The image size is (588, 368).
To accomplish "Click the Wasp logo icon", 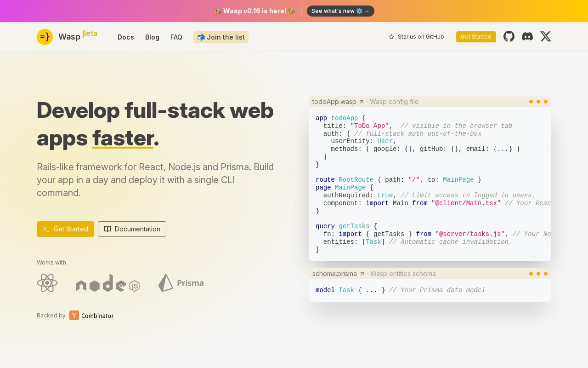I will (45, 37).
